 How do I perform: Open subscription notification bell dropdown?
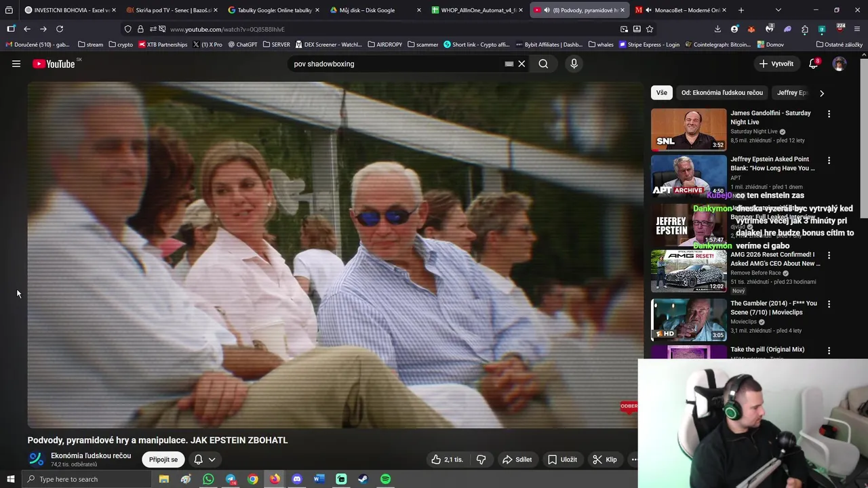point(204,460)
